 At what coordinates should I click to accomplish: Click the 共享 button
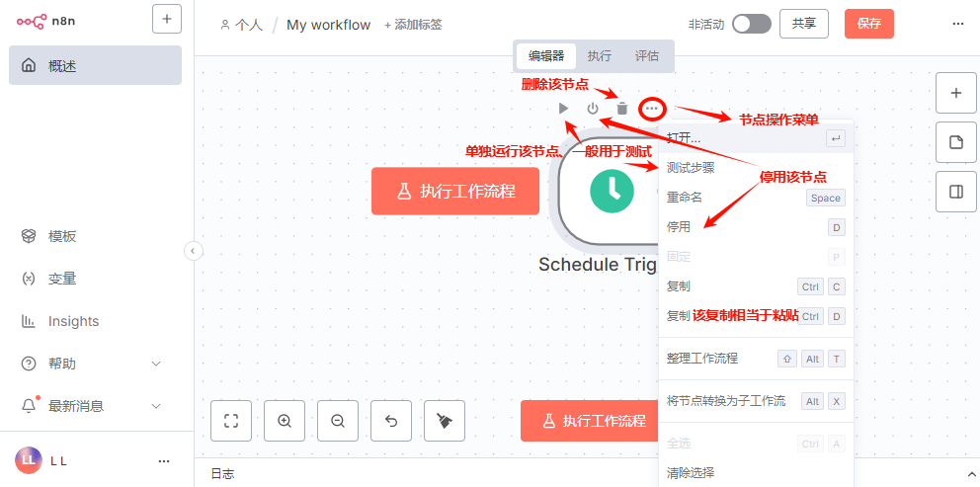[x=803, y=24]
